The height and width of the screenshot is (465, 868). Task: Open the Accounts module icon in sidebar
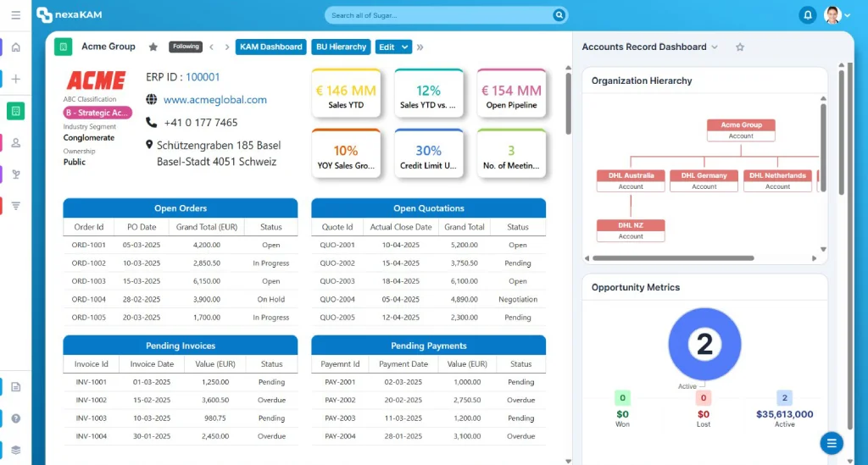[x=15, y=111]
